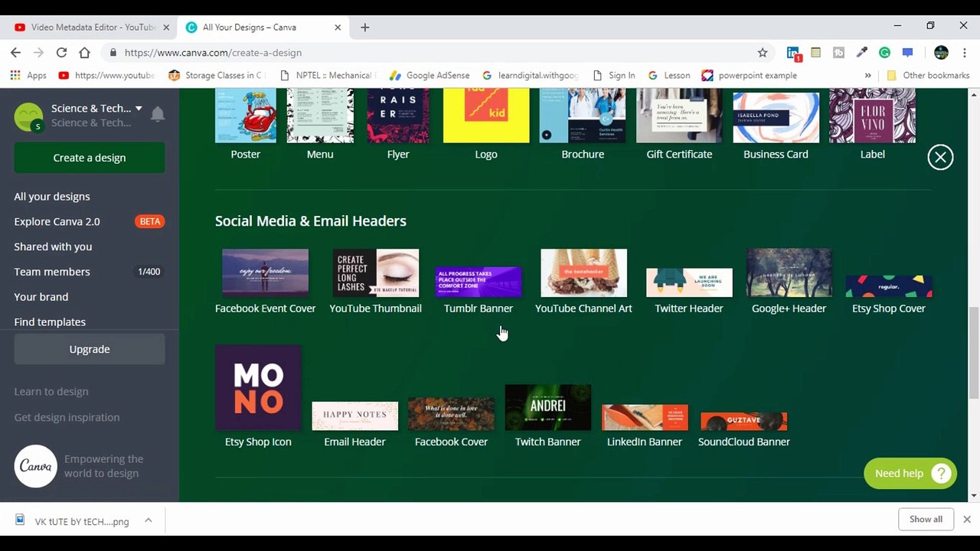The image size is (980, 551).
Task: Open the Storage Classes in C bookmark
Action: click(217, 76)
